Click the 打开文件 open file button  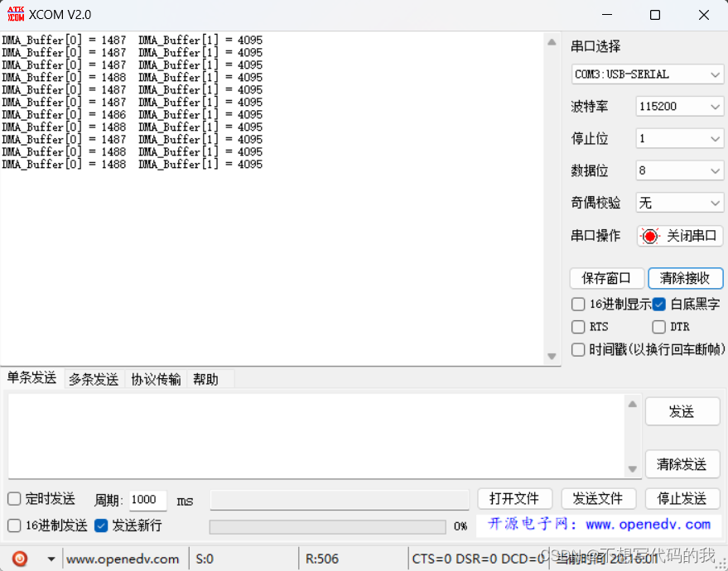click(514, 499)
